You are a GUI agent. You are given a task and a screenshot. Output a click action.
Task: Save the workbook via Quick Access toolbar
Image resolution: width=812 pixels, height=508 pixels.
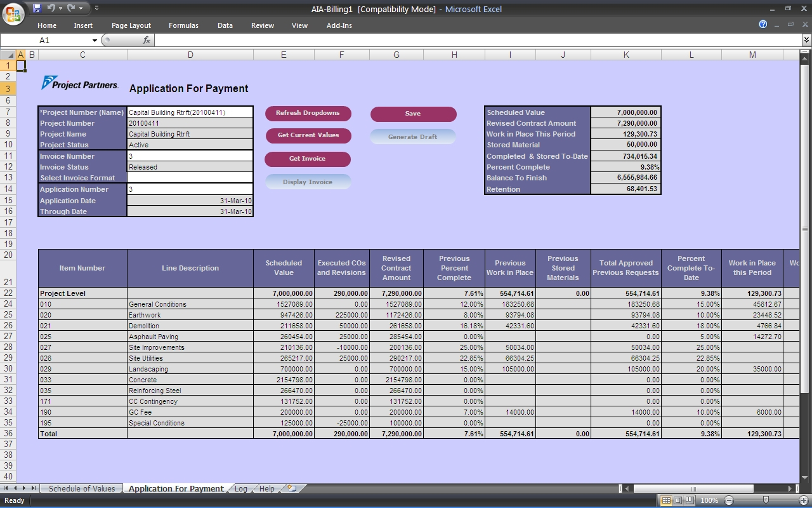coord(37,7)
